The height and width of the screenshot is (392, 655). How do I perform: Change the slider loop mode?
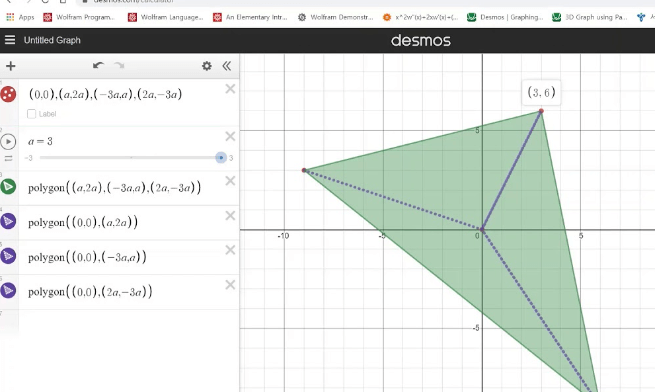click(x=8, y=158)
